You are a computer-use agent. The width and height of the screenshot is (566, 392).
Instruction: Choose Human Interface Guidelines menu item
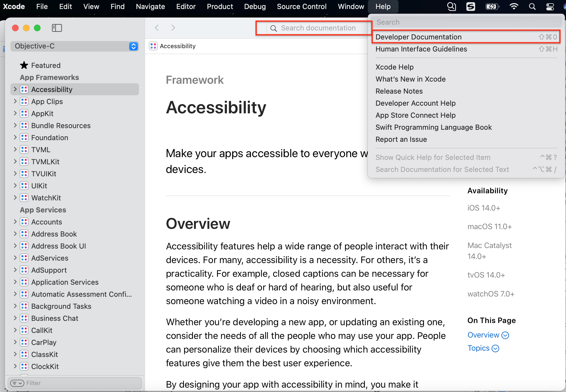pos(466,49)
